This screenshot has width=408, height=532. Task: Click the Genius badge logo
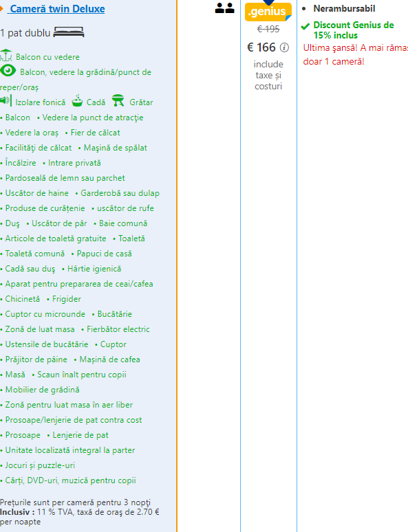pos(268,12)
